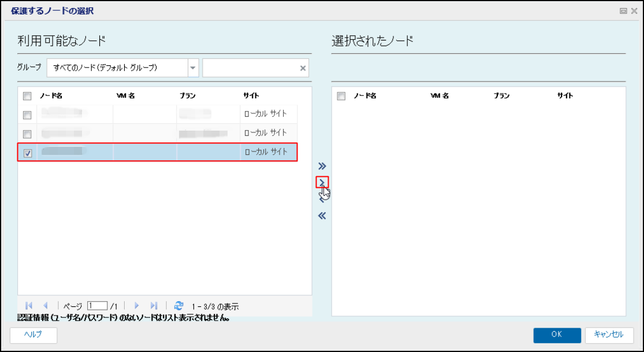Sort available nodes by サイト column header

251,96
